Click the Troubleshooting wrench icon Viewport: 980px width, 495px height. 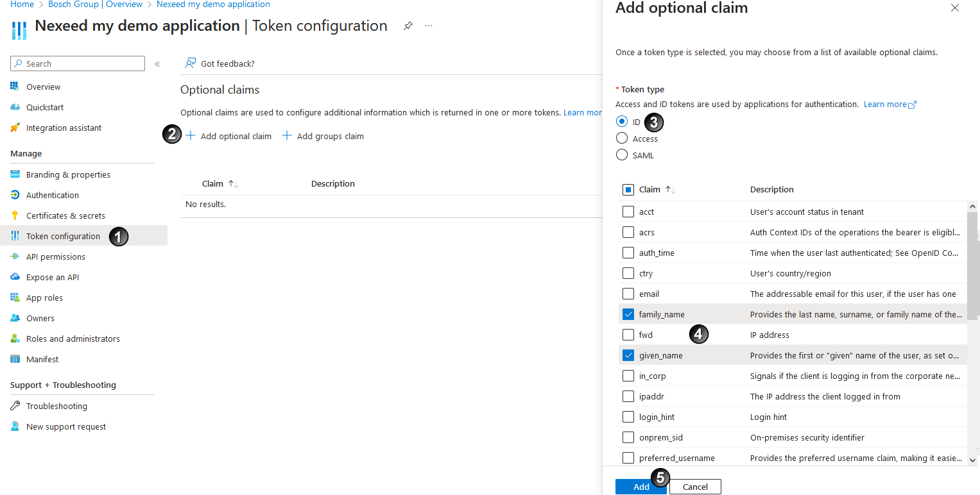pos(15,406)
